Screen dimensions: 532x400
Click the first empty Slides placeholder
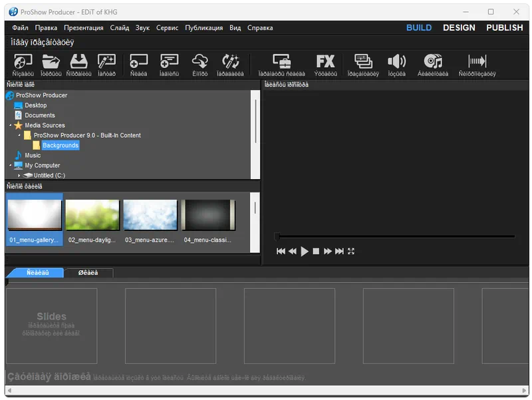(x=52, y=326)
